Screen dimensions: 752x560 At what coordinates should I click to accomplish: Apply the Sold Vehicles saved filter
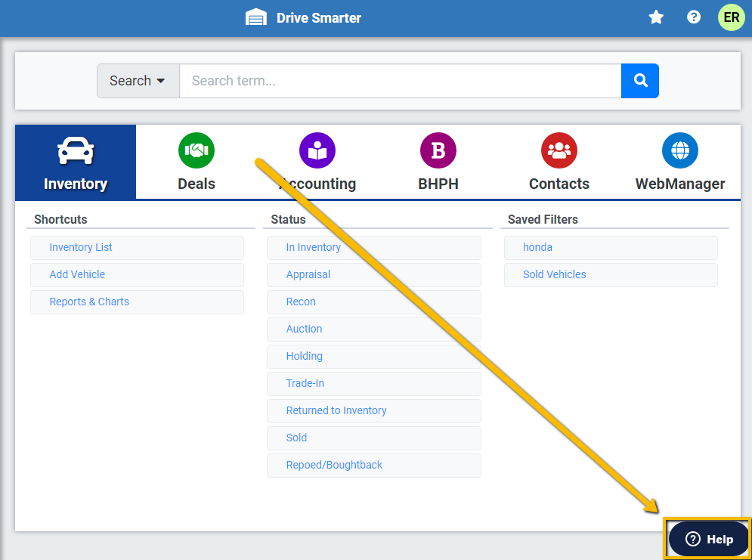tap(611, 275)
